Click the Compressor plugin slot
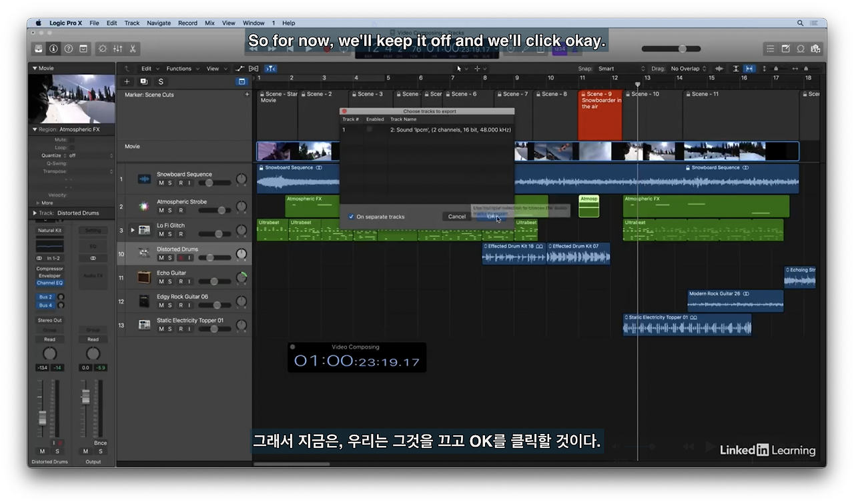Screen dimensions: 854x504 (50, 269)
